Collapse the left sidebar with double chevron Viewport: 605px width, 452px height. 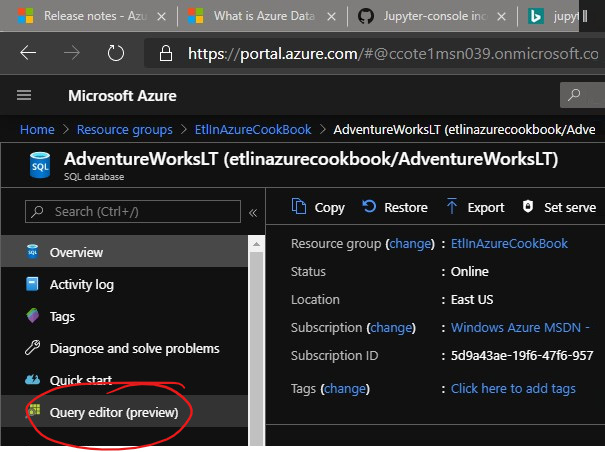253,212
